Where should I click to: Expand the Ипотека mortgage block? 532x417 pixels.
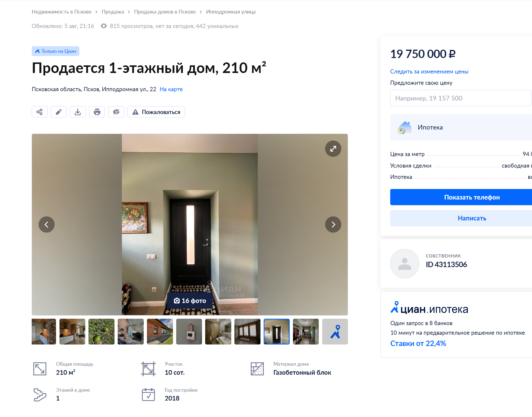(461, 127)
